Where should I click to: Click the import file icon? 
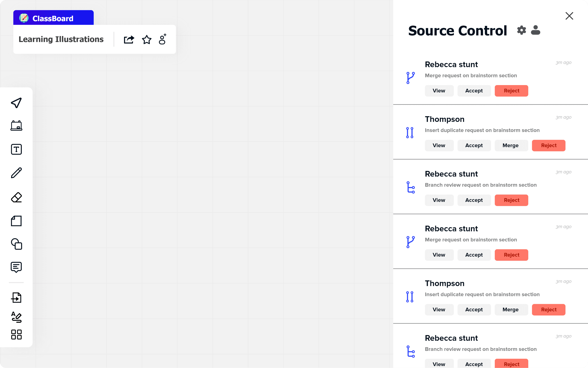coord(16,297)
